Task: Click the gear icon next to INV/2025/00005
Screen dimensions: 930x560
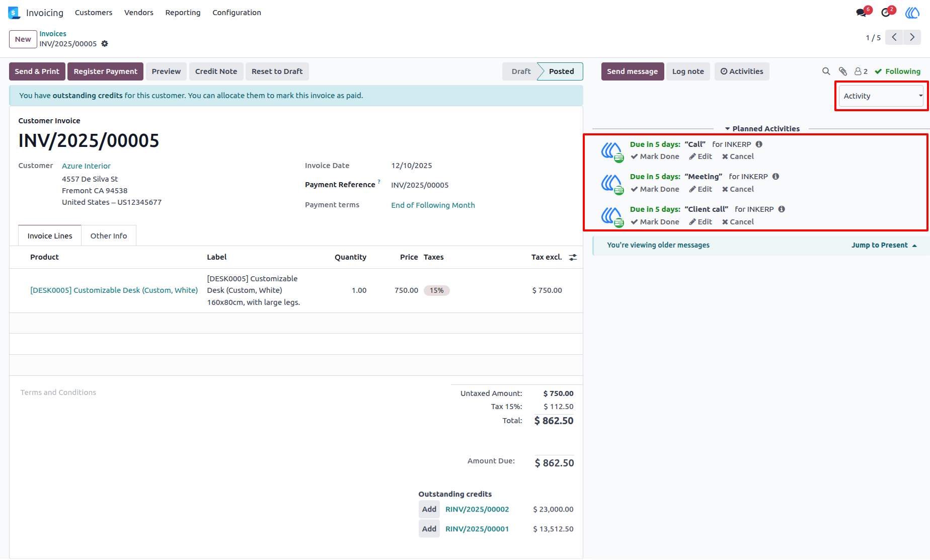Action: point(105,44)
